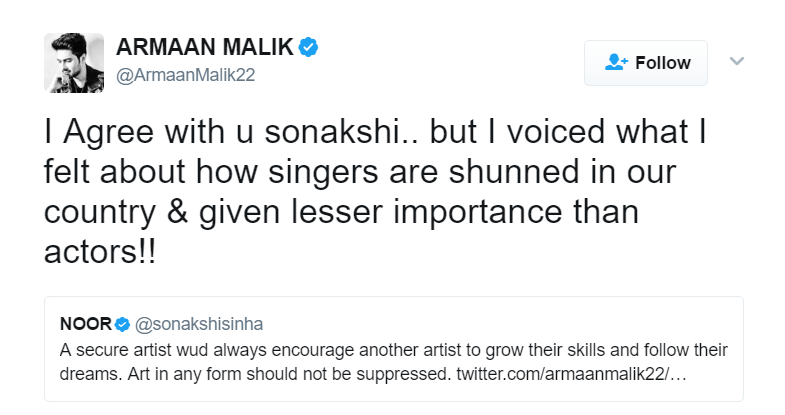Expand the tweet options chevron menu
Screen dimensions: 785x415
tap(737, 62)
